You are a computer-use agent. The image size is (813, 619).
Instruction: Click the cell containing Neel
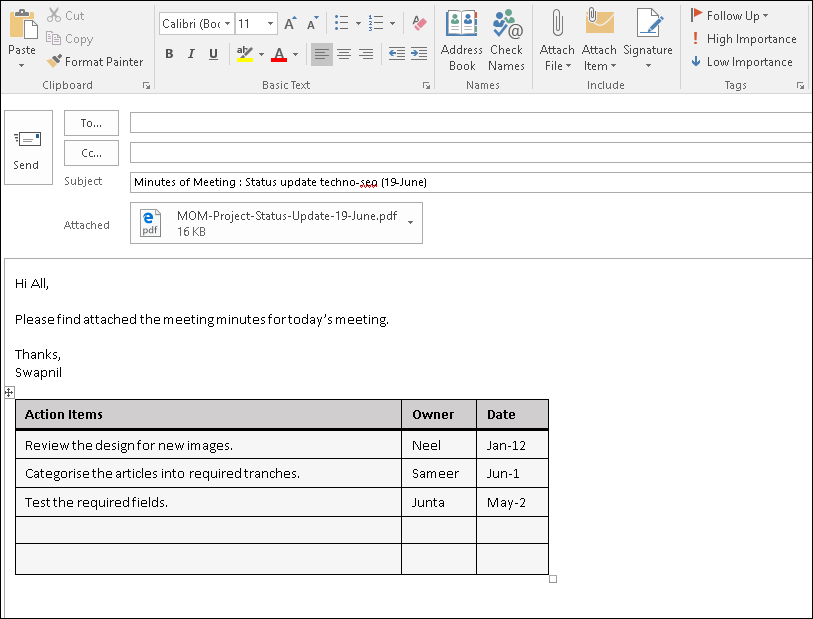[439, 445]
